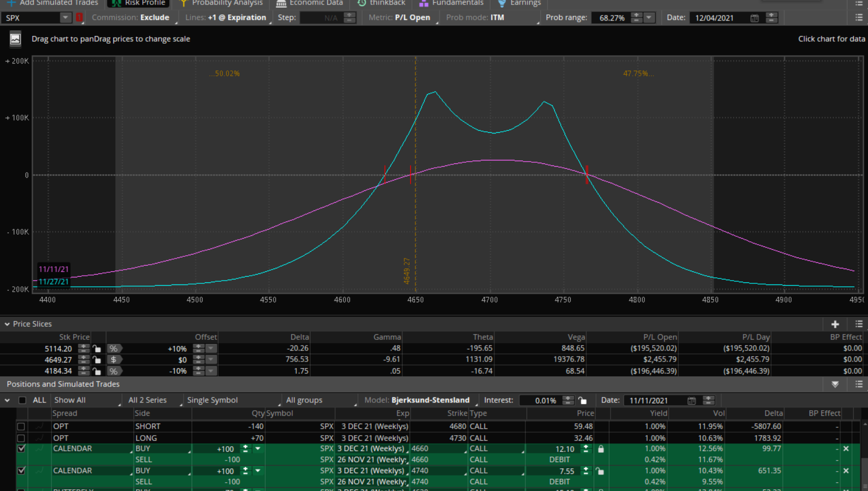
Task: Enable checkbox for OPT SHORT 4680 row
Action: tap(21, 427)
